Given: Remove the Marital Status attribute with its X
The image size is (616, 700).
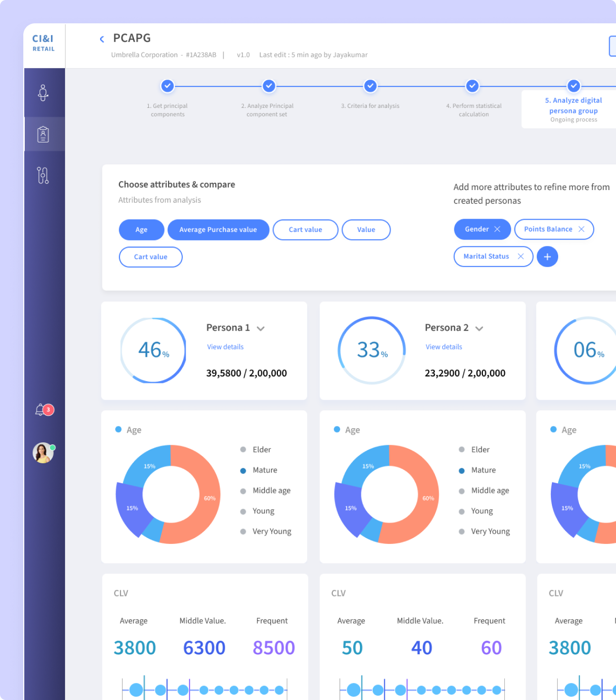Looking at the screenshot, I should 521,256.
